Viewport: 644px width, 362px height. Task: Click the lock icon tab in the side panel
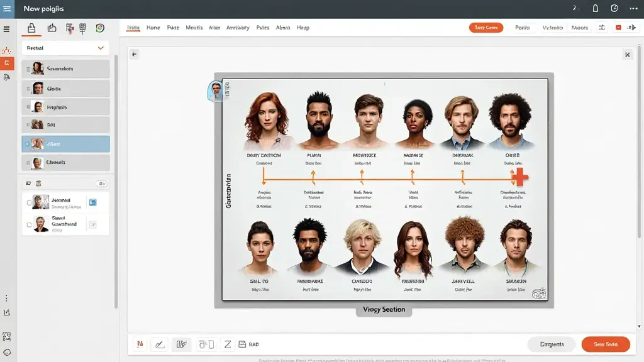pos(32,28)
